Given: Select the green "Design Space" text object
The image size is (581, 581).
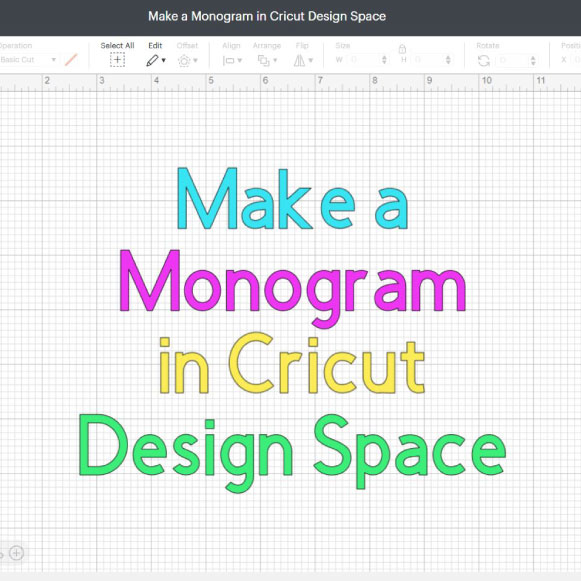Looking at the screenshot, I should pyautogui.click(x=292, y=454).
